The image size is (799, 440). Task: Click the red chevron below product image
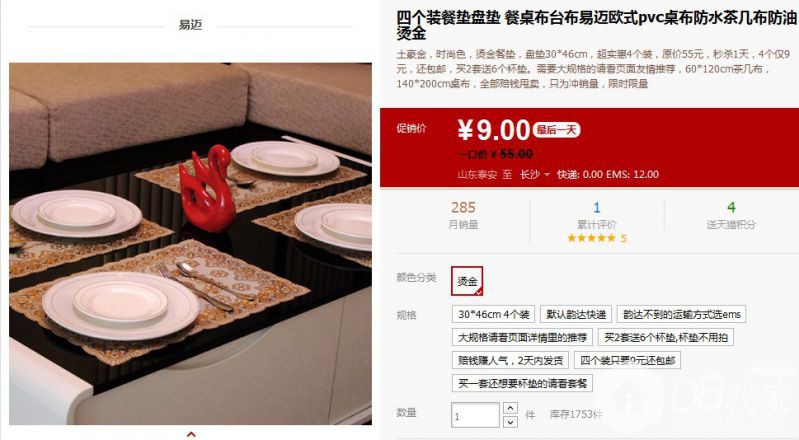191,434
